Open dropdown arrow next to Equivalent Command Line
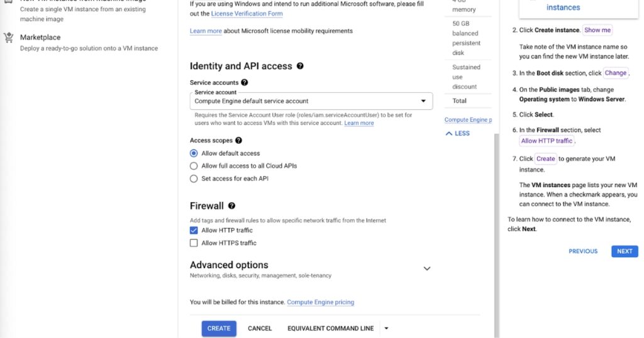644x338 pixels. (386, 328)
